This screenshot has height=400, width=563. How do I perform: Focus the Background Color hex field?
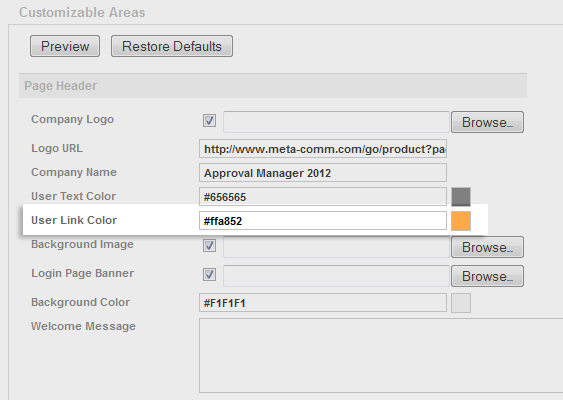click(x=323, y=303)
